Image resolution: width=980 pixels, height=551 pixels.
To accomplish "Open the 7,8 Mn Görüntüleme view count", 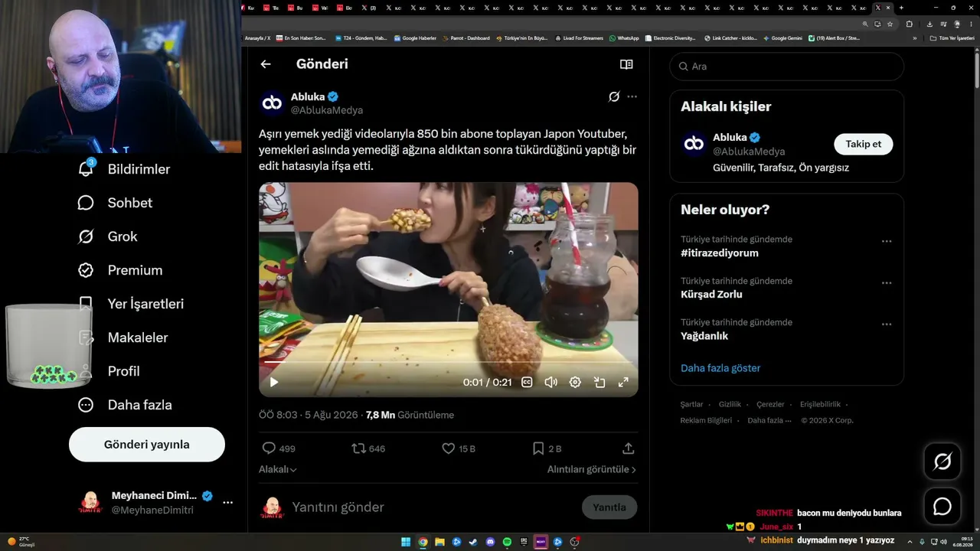I will (x=410, y=415).
